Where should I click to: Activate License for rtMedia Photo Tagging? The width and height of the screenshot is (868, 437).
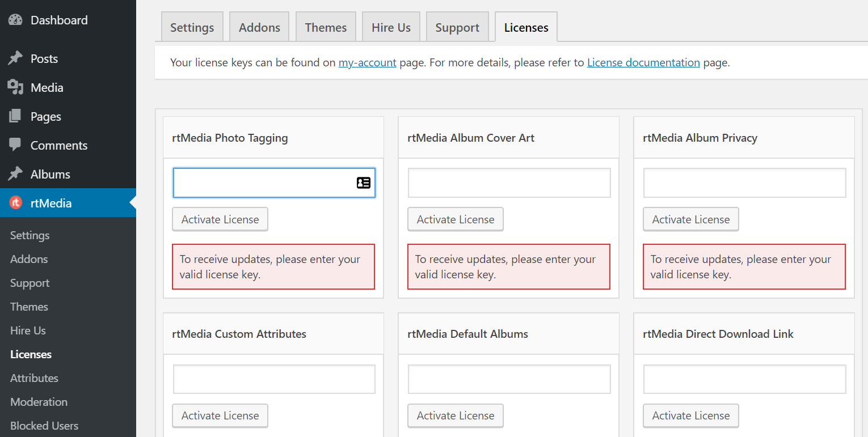pyautogui.click(x=220, y=219)
